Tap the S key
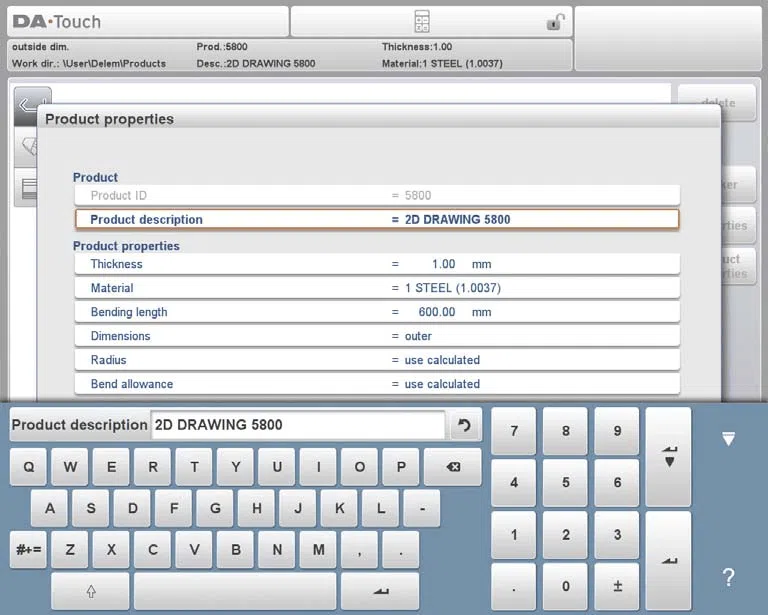The image size is (768, 615). click(x=91, y=508)
